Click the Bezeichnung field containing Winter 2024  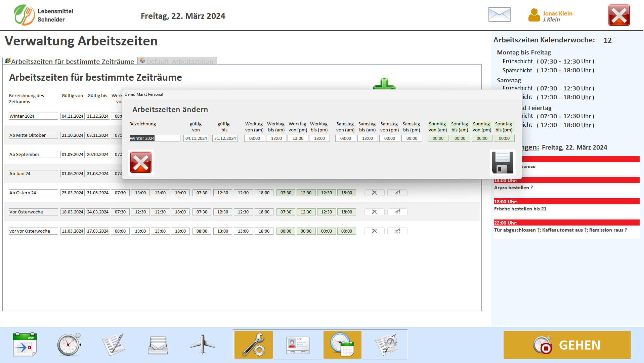click(155, 138)
